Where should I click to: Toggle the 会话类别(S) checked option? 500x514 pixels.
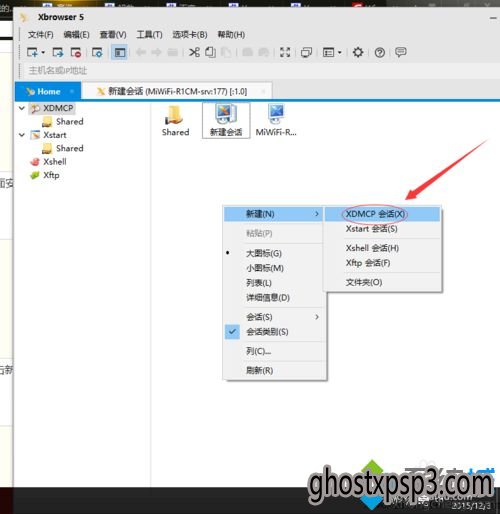[274, 332]
